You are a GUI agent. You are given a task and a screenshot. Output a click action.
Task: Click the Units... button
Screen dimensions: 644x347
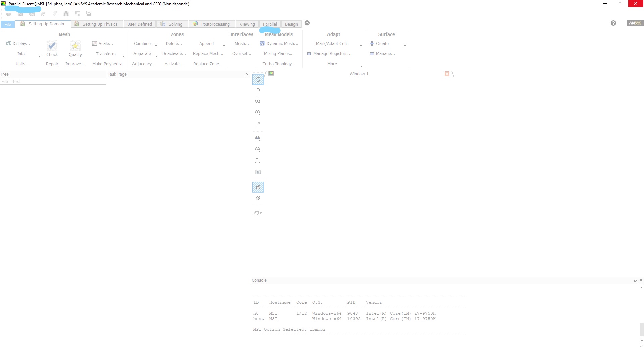coord(22,64)
